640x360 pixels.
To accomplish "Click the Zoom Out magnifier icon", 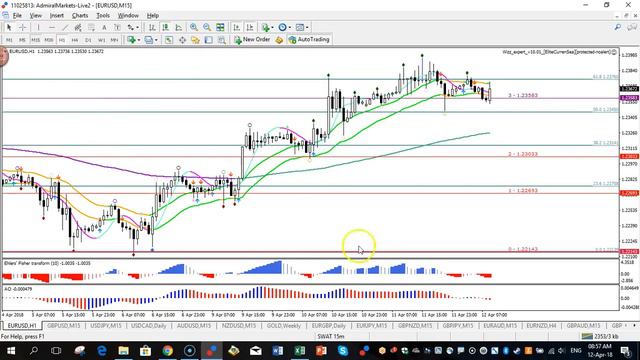I will click(207, 27).
